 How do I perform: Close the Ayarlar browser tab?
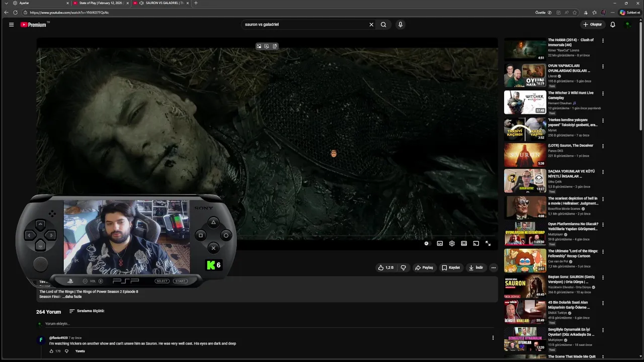[67, 3]
